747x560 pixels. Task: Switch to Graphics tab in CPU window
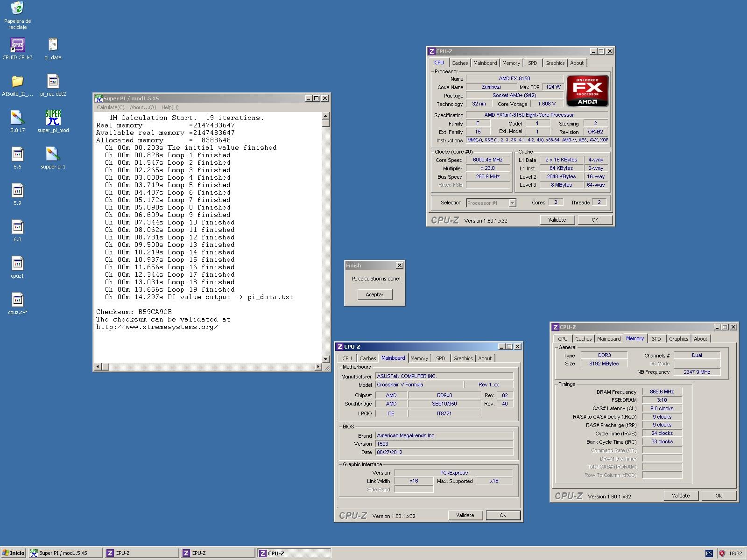[x=555, y=63]
